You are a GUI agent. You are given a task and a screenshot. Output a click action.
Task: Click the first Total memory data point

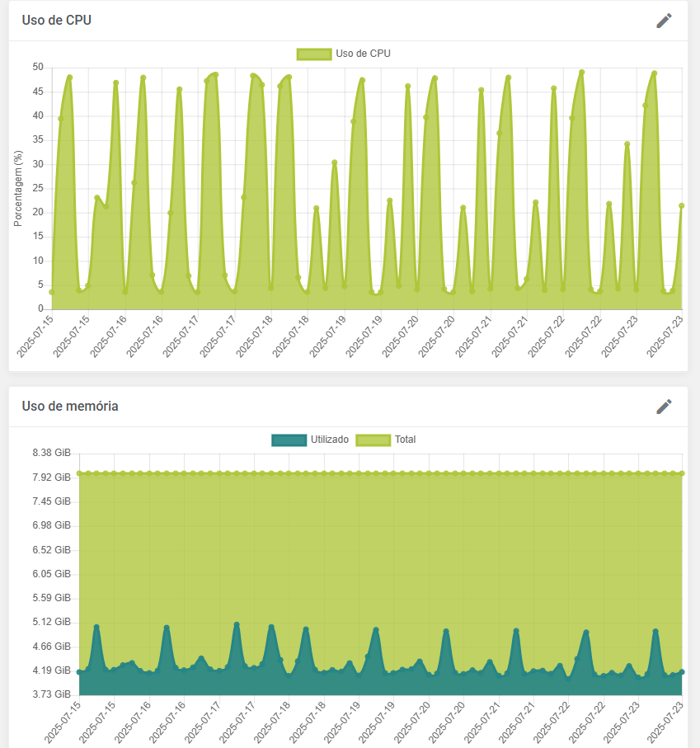point(79,473)
